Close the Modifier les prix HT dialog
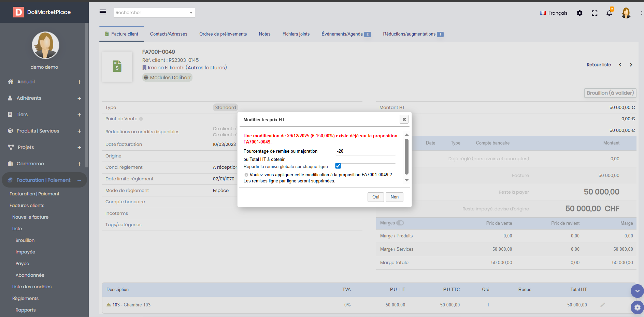 click(404, 119)
